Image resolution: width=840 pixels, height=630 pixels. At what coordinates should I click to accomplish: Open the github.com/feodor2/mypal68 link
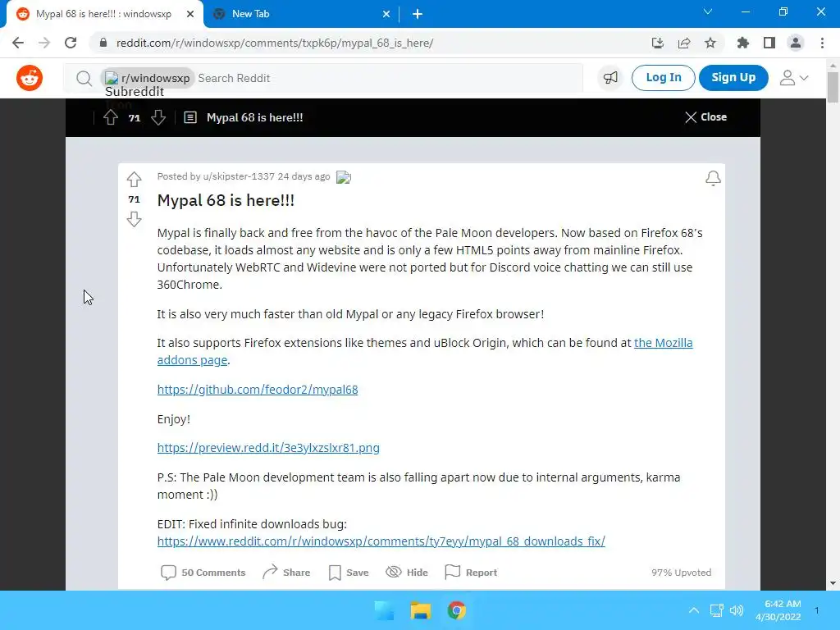click(258, 390)
